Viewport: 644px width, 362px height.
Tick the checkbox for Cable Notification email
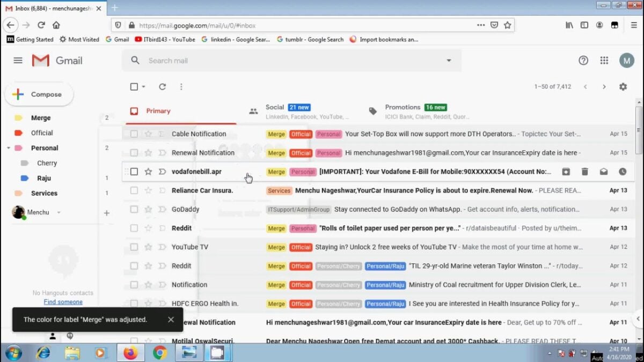coord(134,134)
